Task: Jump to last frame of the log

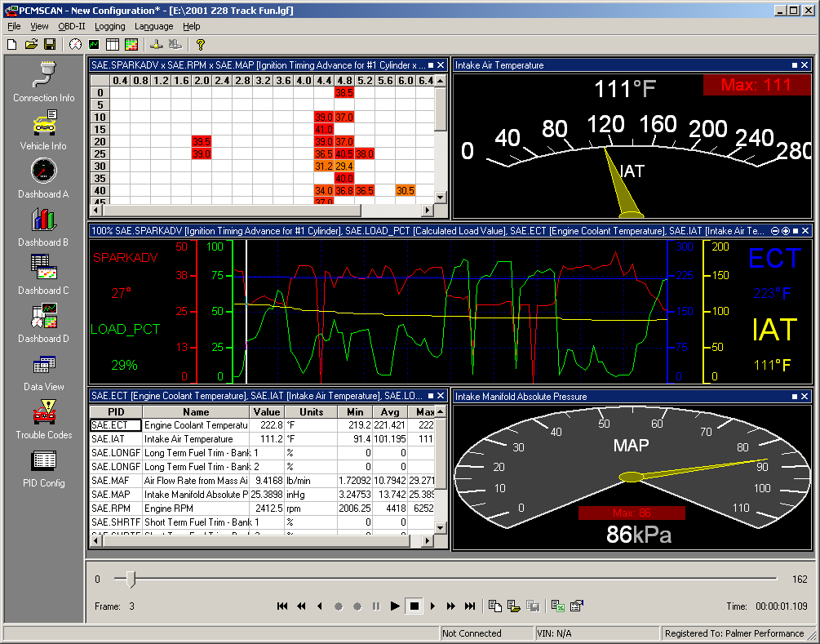Action: 470,606
